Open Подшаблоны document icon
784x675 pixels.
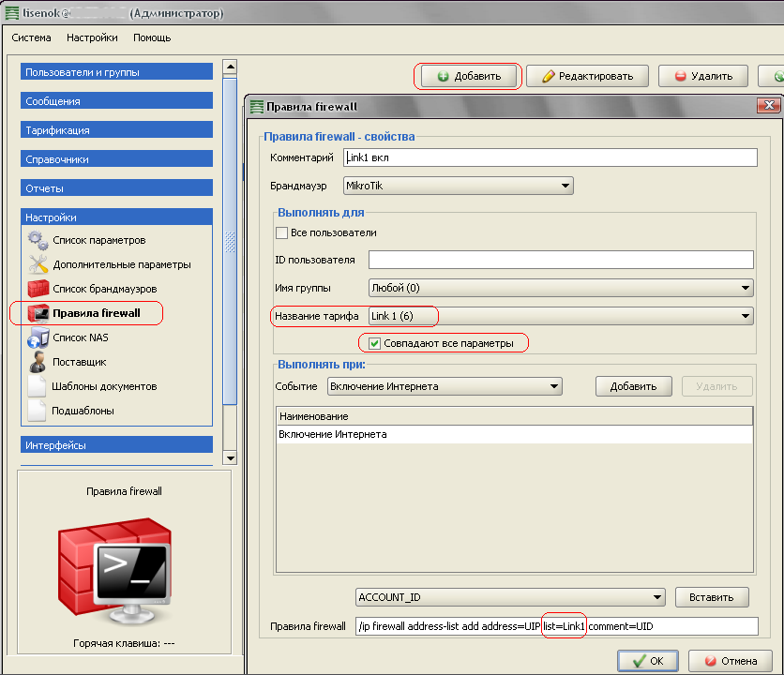[38, 411]
